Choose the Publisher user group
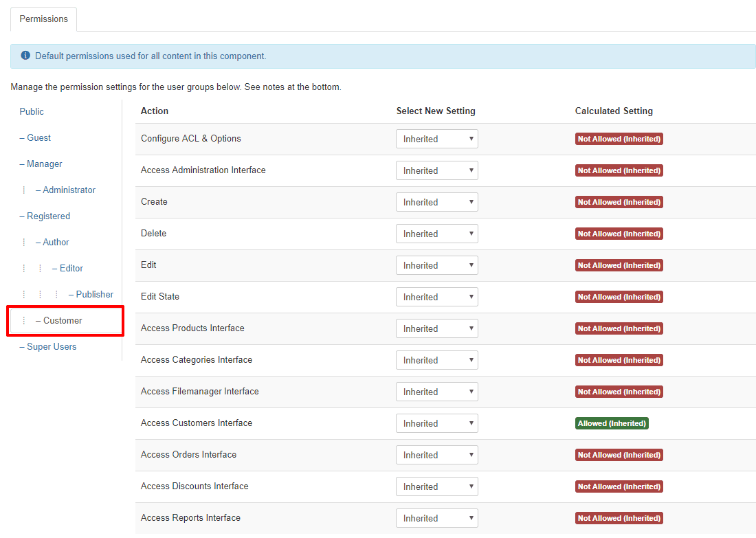Screen dimensions: 756x538 point(94,294)
